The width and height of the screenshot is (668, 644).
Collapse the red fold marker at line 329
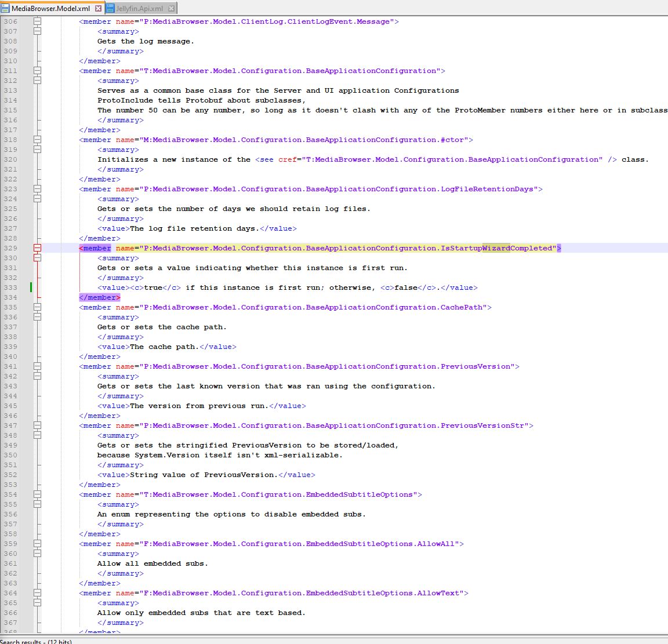click(x=38, y=248)
